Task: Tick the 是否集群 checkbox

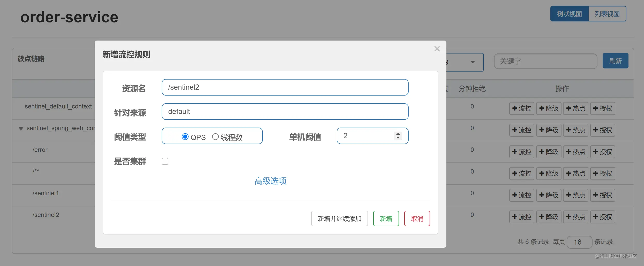Action: [x=165, y=161]
